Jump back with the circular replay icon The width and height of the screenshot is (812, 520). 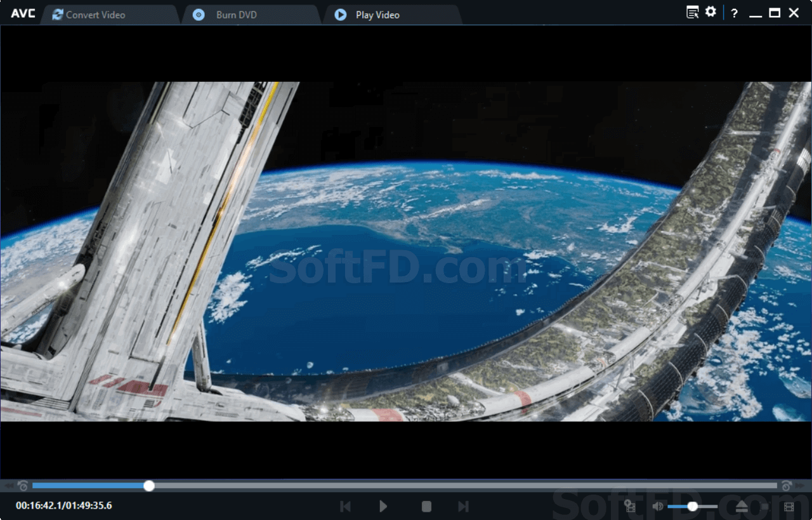(x=23, y=486)
